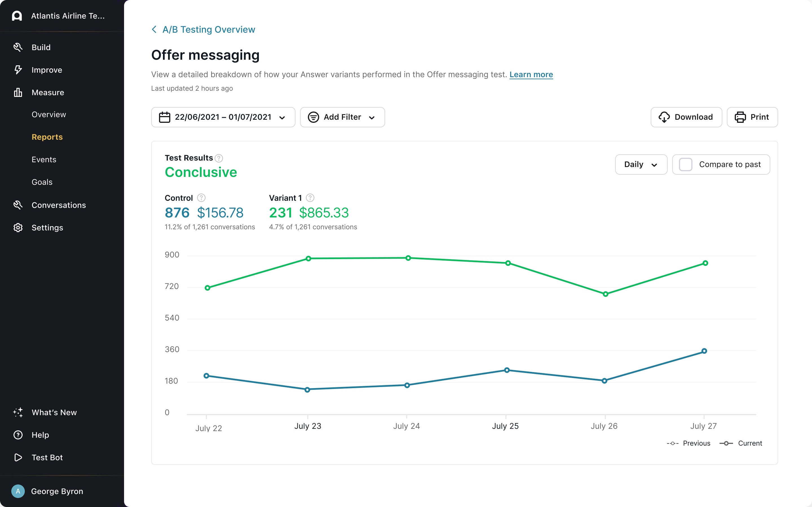Open the date range dropdown
812x507 pixels.
pos(223,117)
